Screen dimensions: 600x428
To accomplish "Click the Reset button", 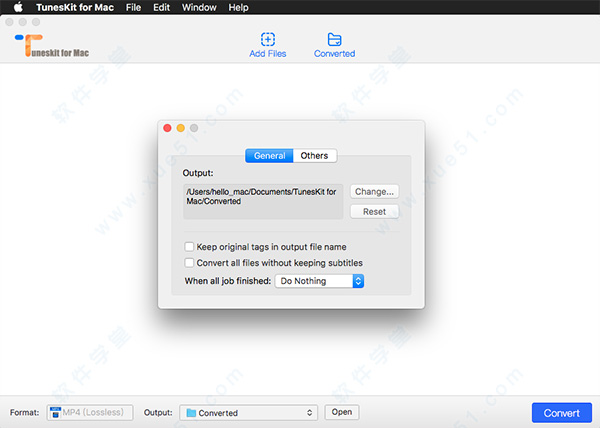I will [x=375, y=212].
